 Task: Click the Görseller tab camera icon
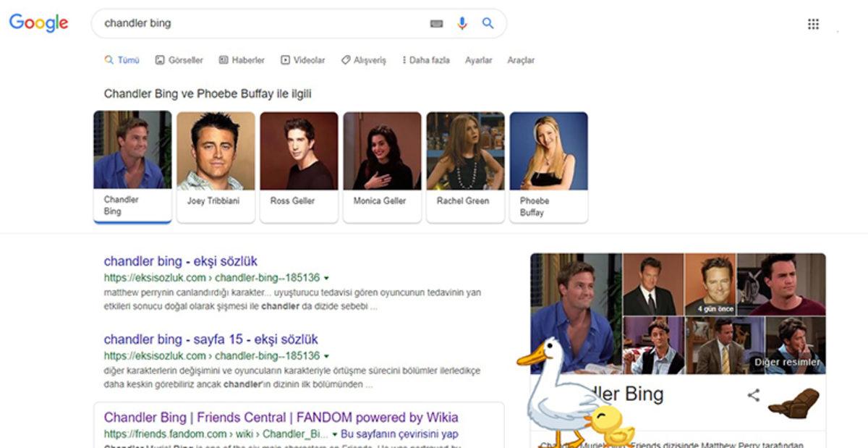coord(160,60)
